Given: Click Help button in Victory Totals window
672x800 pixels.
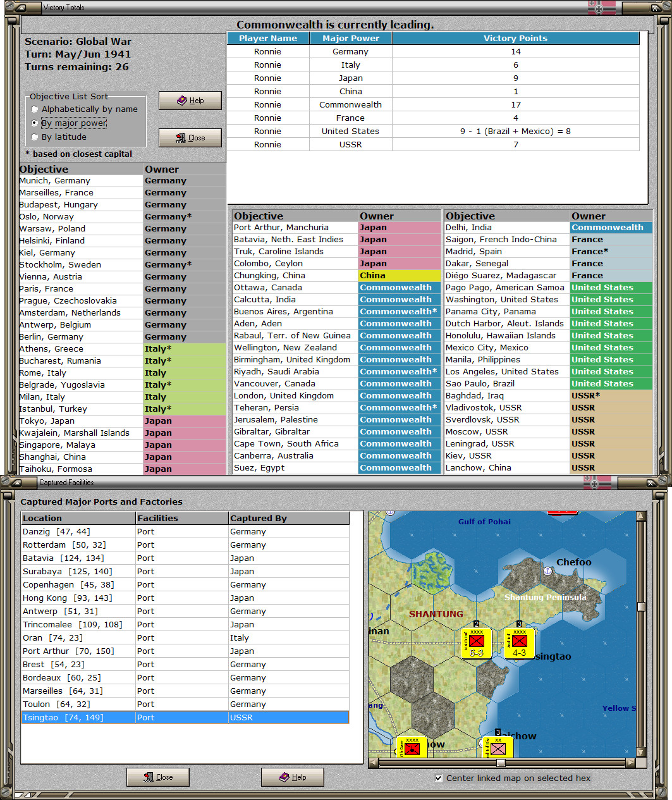Looking at the screenshot, I should tap(190, 101).
